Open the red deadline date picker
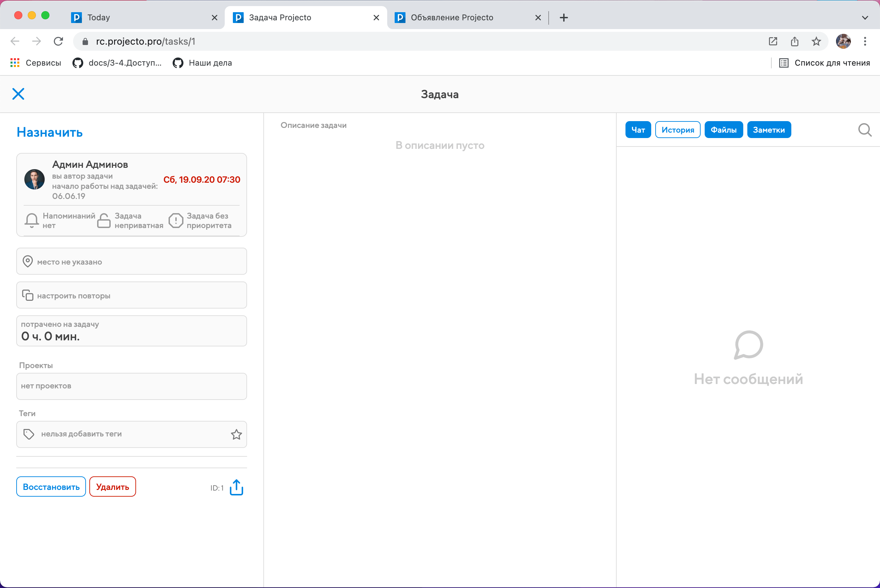 (x=201, y=180)
